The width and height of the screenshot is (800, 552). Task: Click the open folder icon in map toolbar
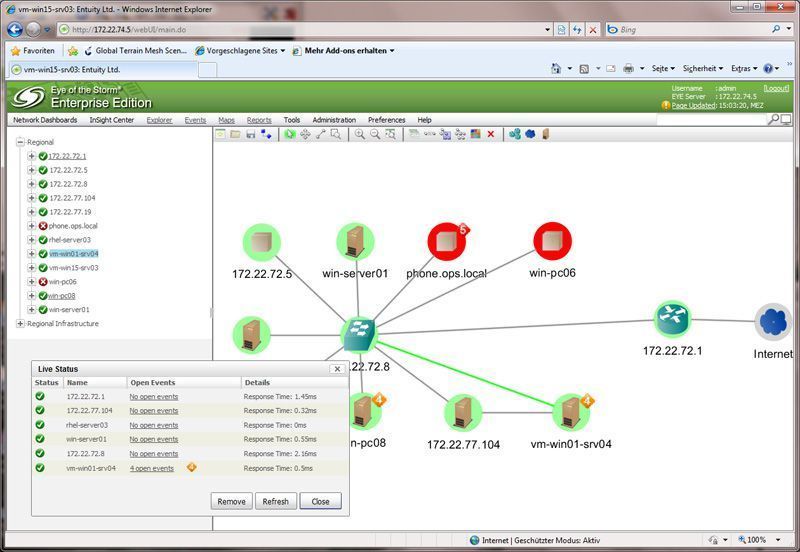pos(235,134)
